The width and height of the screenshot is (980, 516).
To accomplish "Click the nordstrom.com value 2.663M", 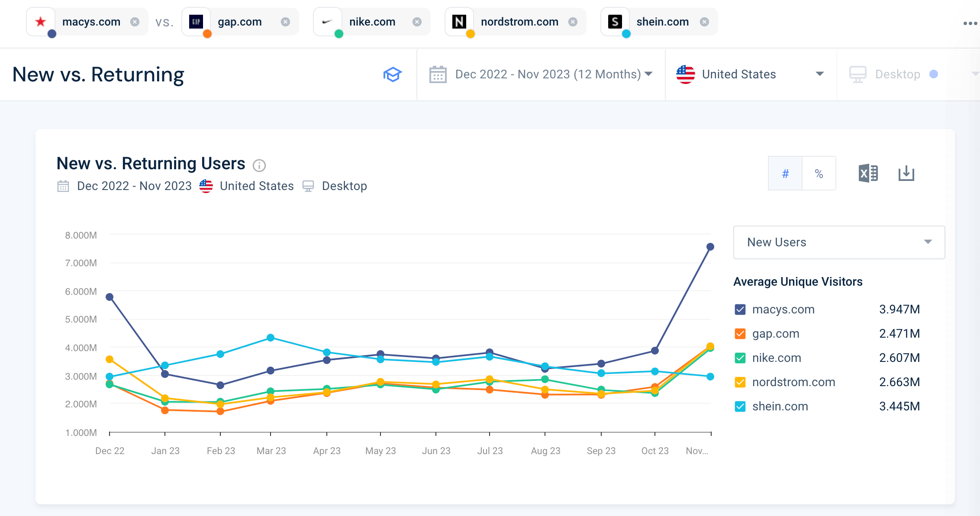I will tap(899, 382).
